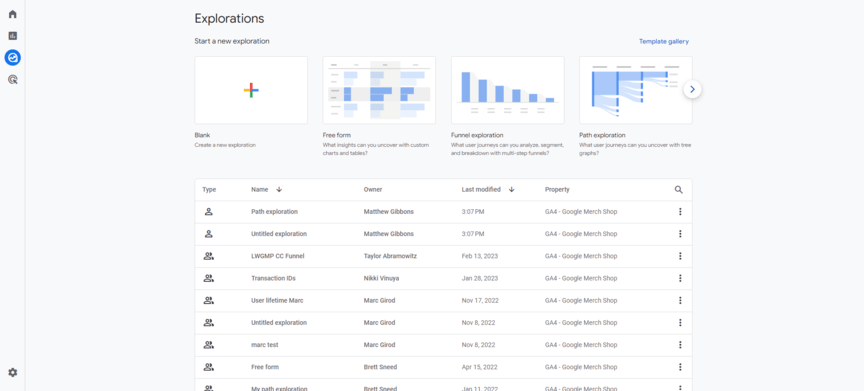
Task: Click the person type icon of Path exploration
Action: [x=208, y=211]
